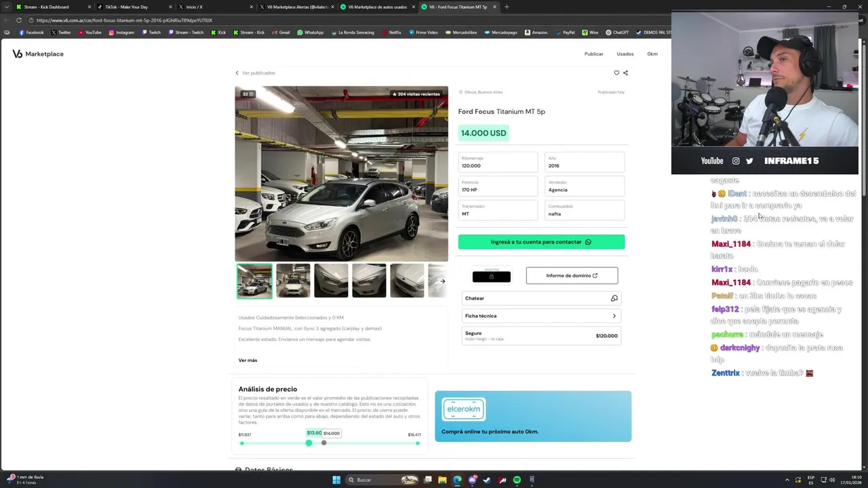
Task: Click the taskbar Buscar search box
Action: tap(382, 480)
